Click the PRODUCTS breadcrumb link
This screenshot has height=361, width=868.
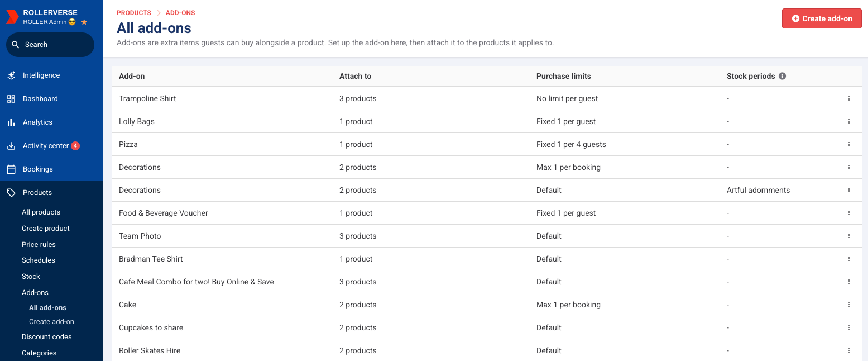[134, 13]
